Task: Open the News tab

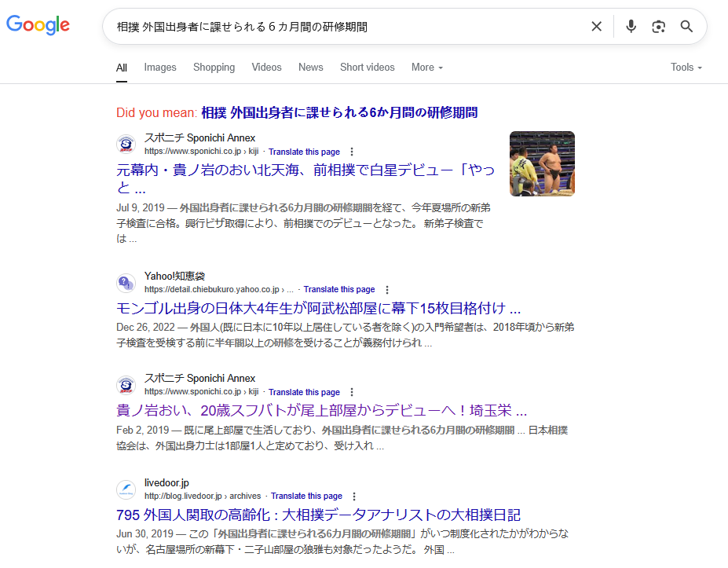Action: pos(311,68)
